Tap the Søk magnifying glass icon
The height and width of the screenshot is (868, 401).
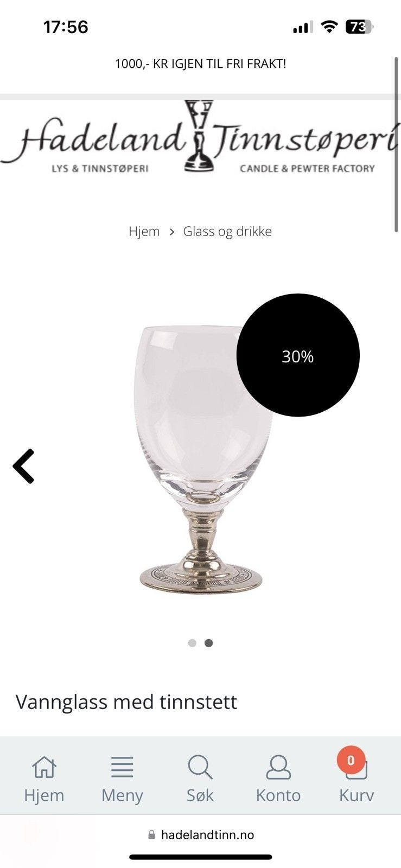[x=200, y=767]
